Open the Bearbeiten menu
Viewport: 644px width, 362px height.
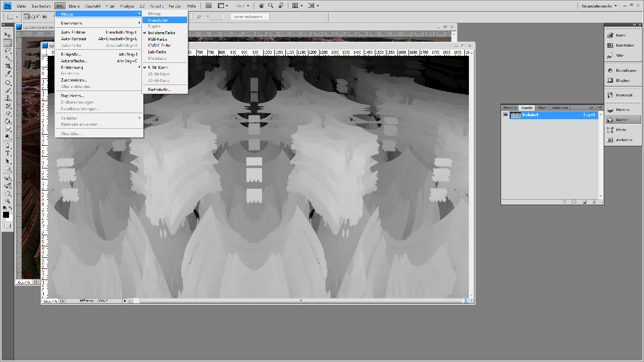click(41, 6)
